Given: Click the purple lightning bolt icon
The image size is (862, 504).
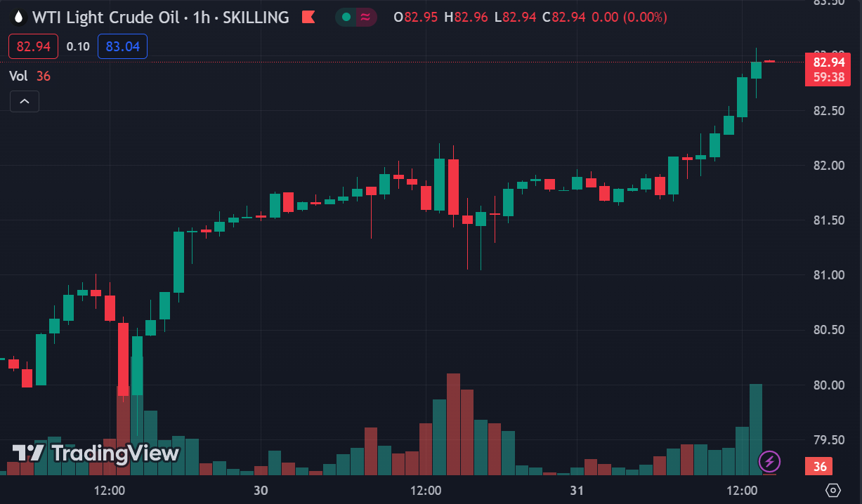Looking at the screenshot, I should pos(770,461).
